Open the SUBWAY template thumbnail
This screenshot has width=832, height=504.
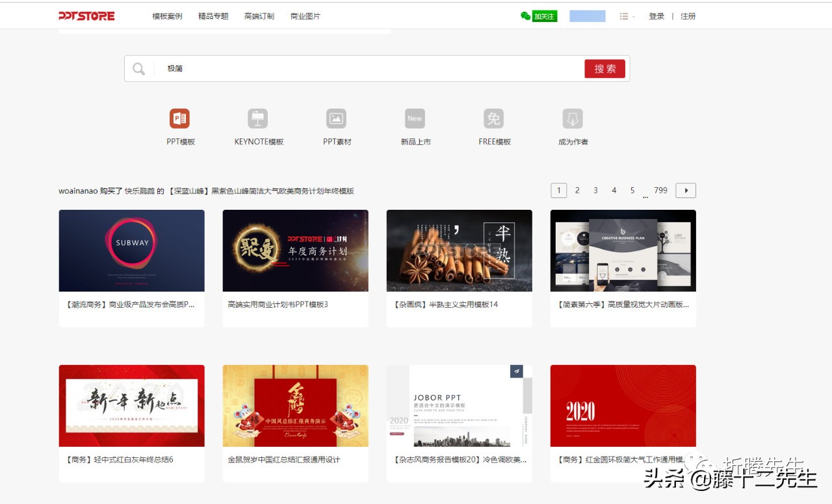132,251
